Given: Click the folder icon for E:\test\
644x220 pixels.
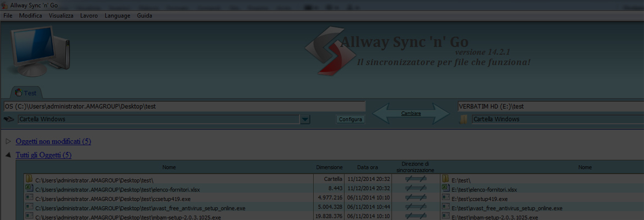Looking at the screenshot, I should (x=446, y=179).
